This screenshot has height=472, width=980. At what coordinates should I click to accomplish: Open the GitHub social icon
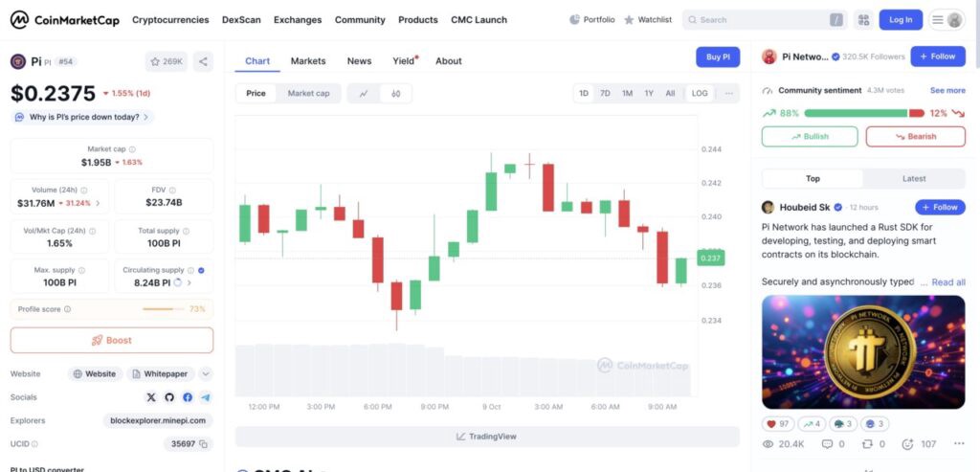pos(168,397)
